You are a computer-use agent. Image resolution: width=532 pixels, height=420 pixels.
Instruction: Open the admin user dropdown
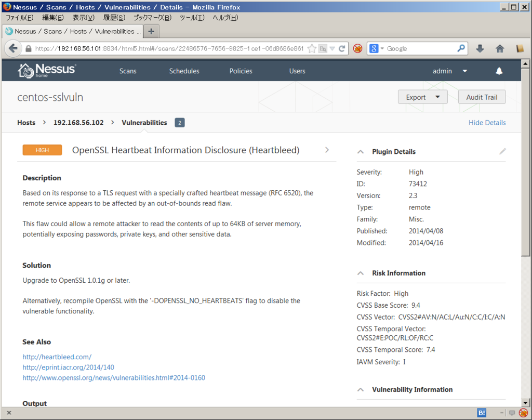(450, 71)
